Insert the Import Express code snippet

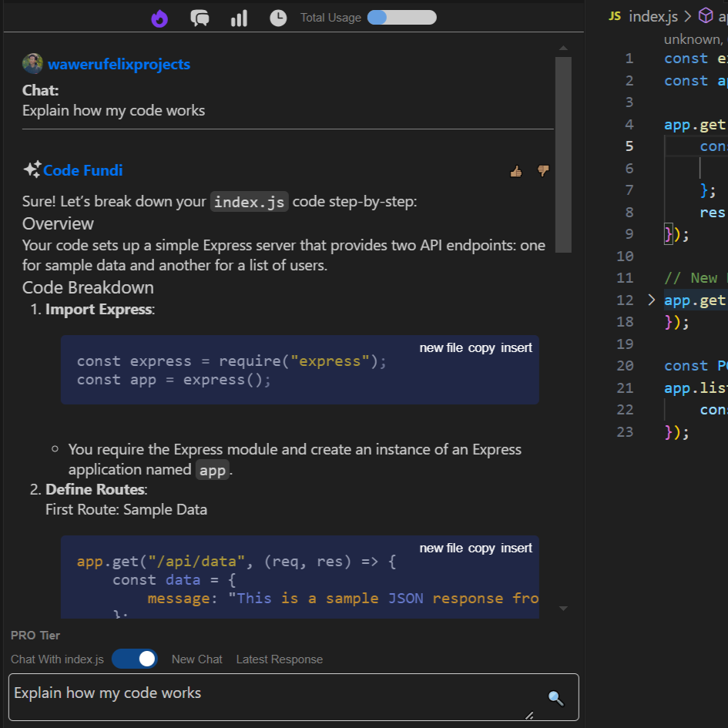pos(516,347)
